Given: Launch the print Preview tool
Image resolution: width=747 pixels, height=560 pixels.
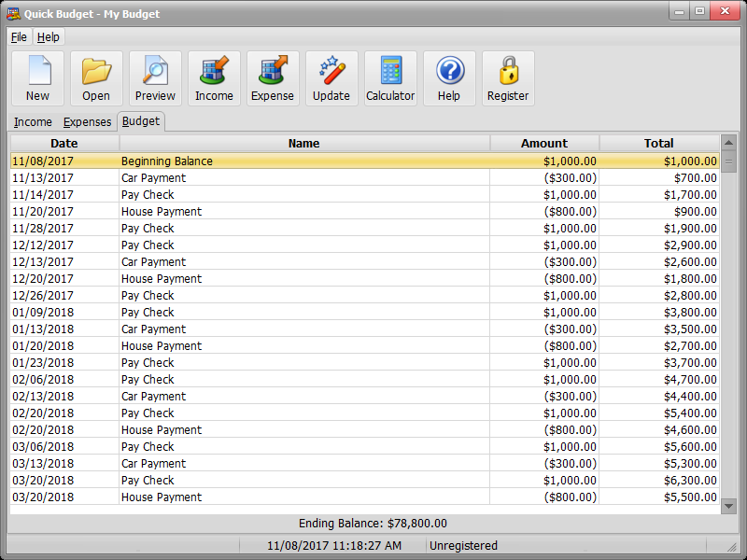Looking at the screenshot, I should point(155,78).
